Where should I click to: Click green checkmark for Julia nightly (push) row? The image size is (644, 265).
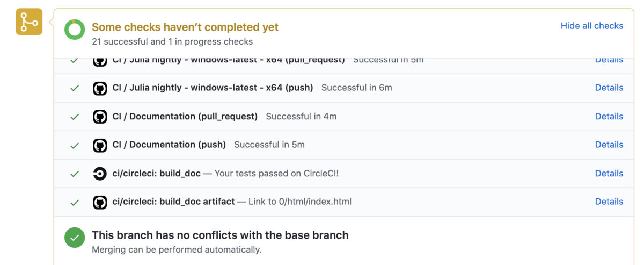[x=75, y=88]
